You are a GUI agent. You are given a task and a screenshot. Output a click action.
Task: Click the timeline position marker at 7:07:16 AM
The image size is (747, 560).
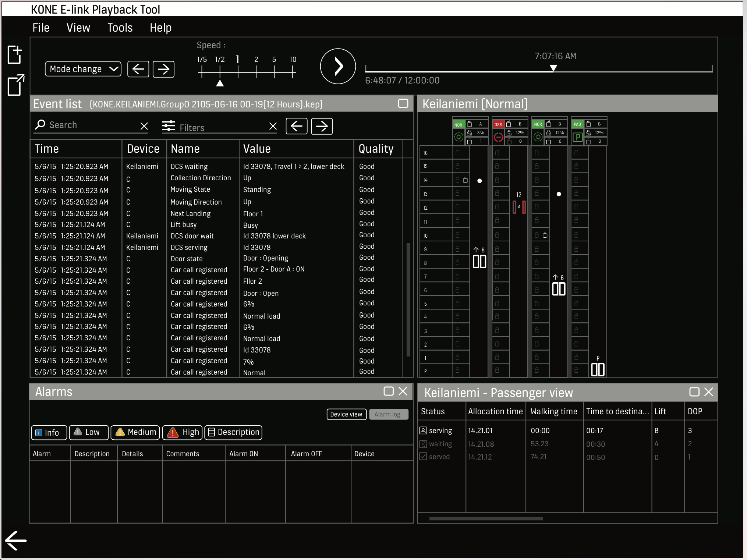pyautogui.click(x=553, y=68)
